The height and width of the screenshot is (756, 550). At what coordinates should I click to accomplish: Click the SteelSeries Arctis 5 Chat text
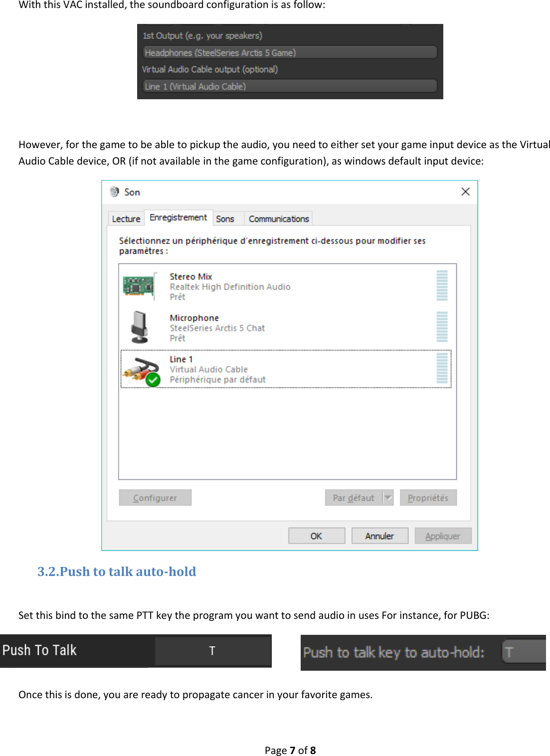pos(217,328)
